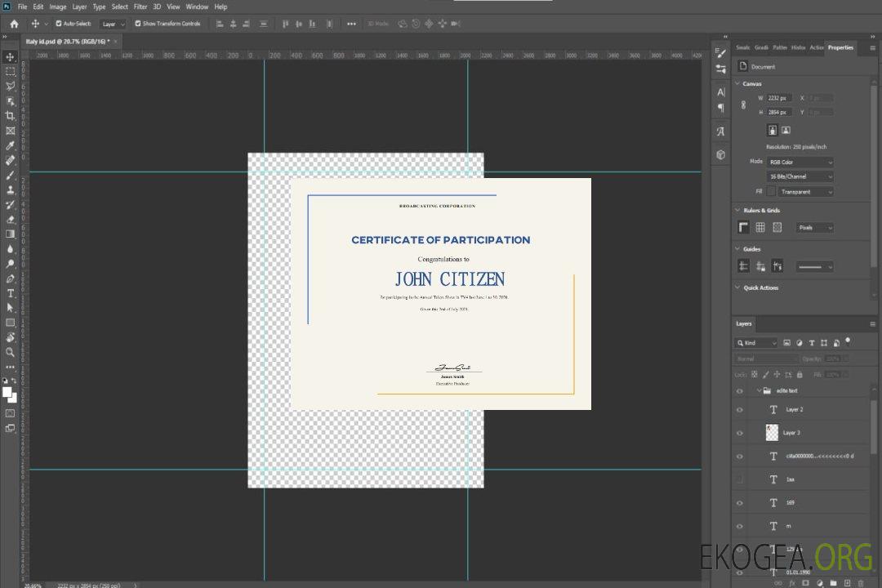882x588 pixels.
Task: Select the Eyedropper tool
Action: [x=11, y=145]
